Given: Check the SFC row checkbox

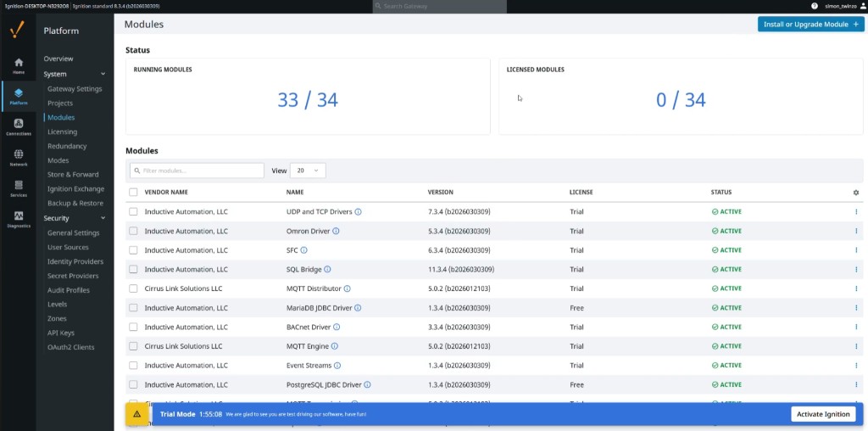Looking at the screenshot, I should [x=133, y=249].
